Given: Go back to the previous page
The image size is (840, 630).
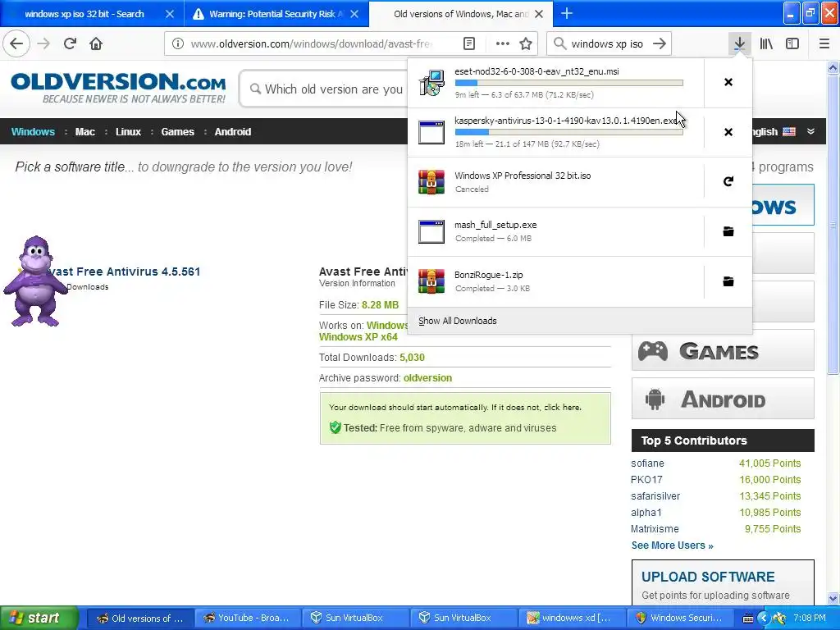Looking at the screenshot, I should [16, 43].
